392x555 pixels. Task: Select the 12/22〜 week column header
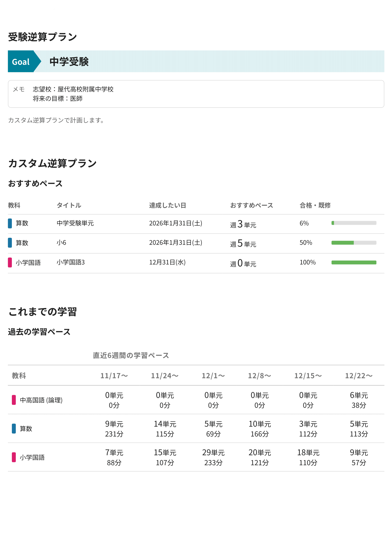coord(359,376)
